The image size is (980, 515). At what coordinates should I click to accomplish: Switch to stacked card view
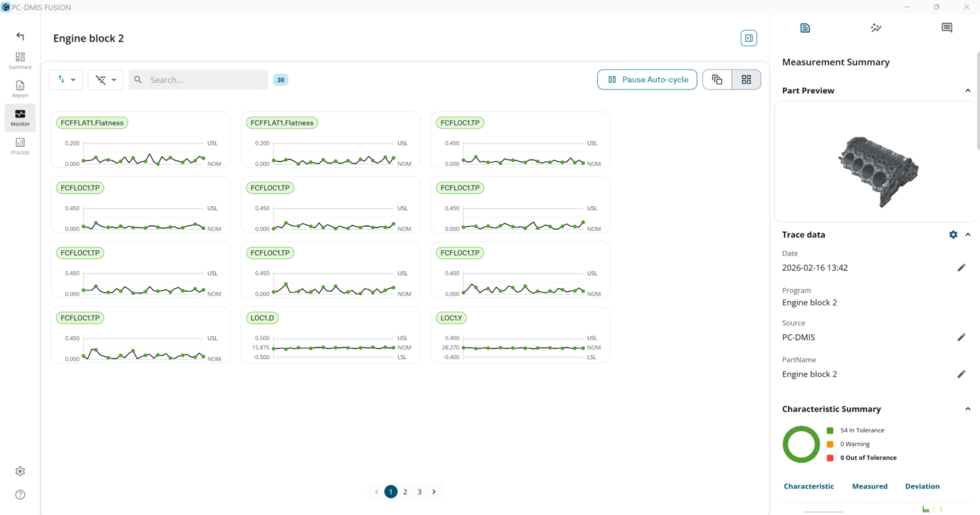coord(717,79)
